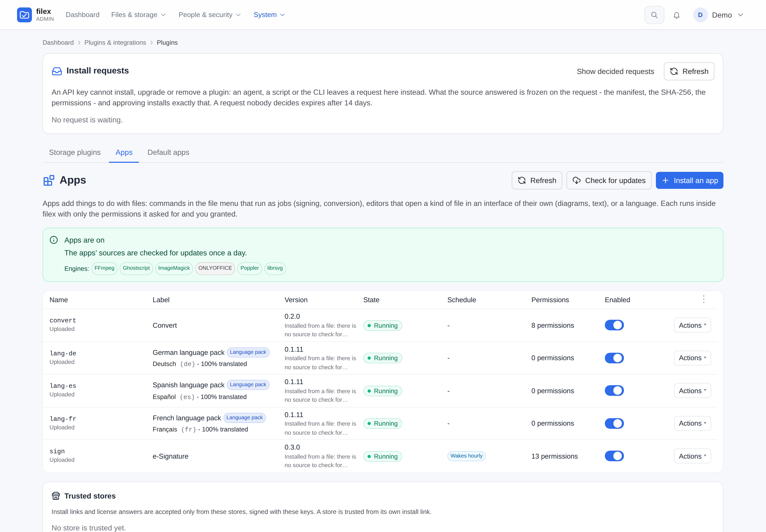Open the notifications bell
Image resolution: width=766 pixels, height=532 pixels.
click(676, 15)
